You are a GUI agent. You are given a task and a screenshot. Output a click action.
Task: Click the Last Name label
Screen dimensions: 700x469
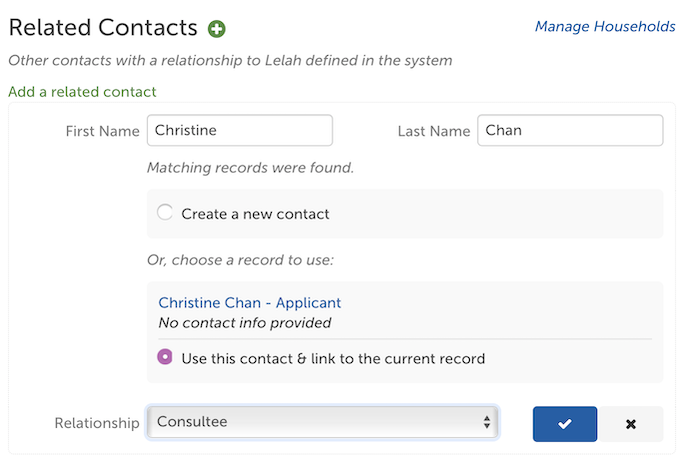[x=433, y=131]
